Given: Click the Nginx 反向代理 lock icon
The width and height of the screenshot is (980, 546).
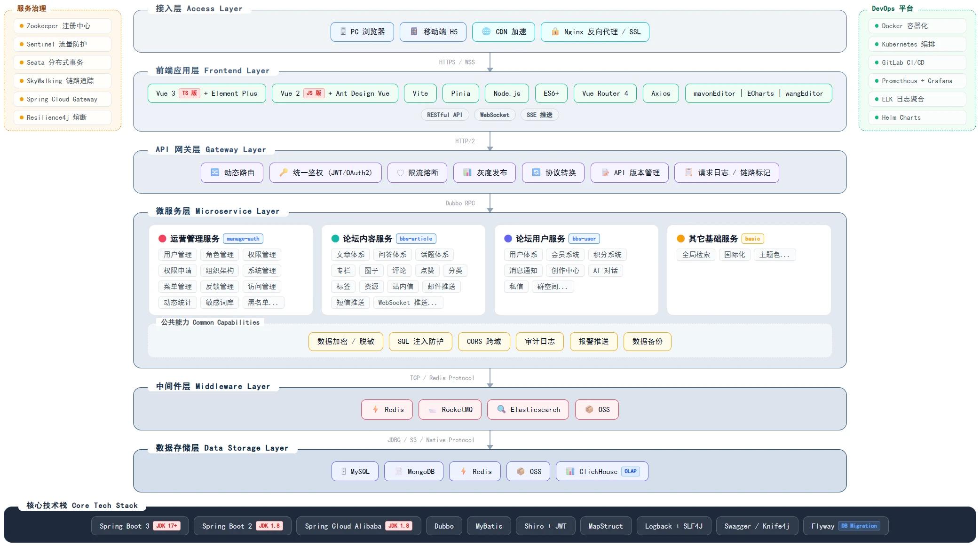Looking at the screenshot, I should pyautogui.click(x=555, y=31).
